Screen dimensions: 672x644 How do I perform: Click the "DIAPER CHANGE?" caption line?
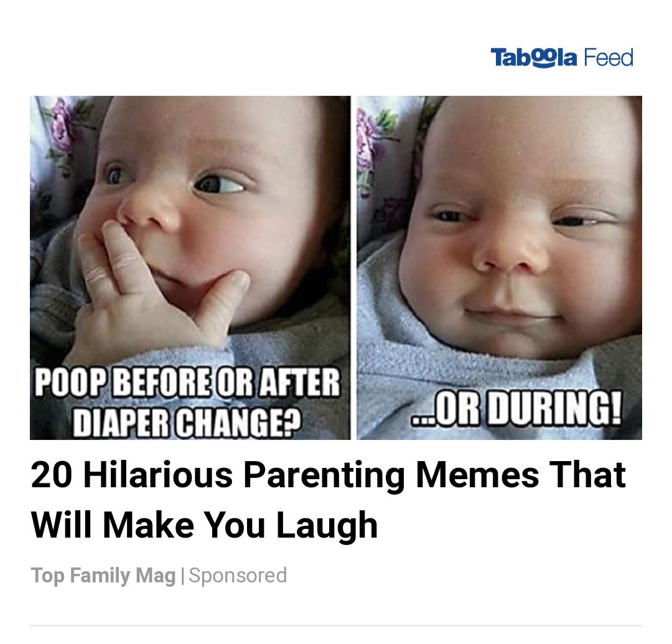point(187,423)
